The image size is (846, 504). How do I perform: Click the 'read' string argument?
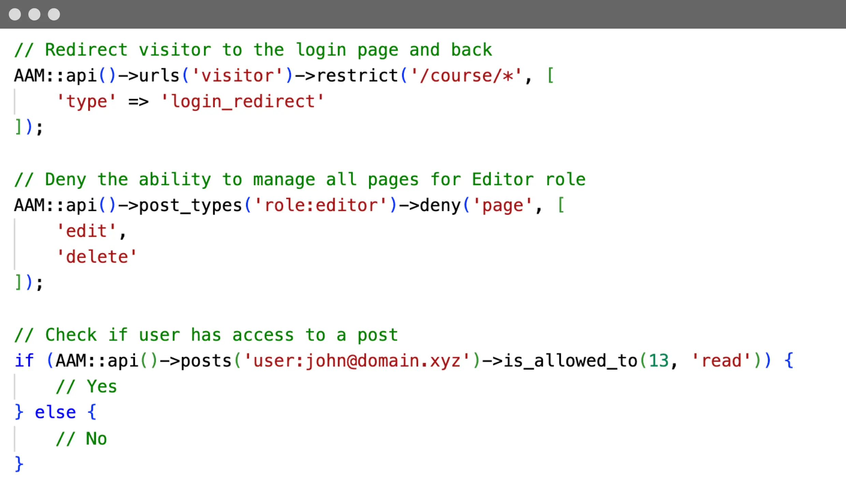coord(721,361)
